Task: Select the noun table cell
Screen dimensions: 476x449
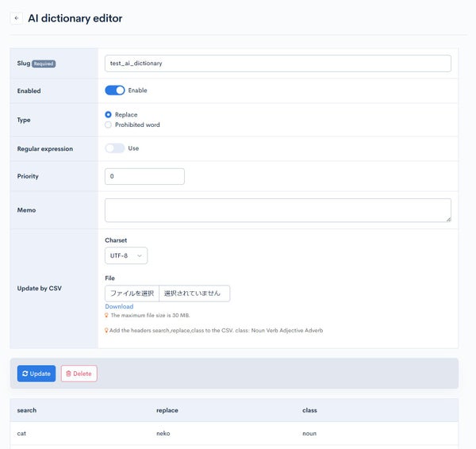Action: click(x=309, y=433)
